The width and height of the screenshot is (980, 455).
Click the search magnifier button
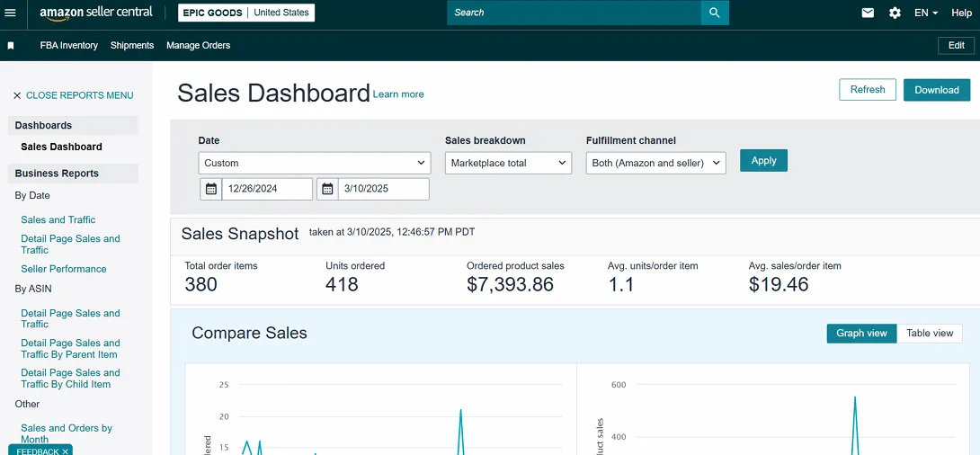pos(715,13)
